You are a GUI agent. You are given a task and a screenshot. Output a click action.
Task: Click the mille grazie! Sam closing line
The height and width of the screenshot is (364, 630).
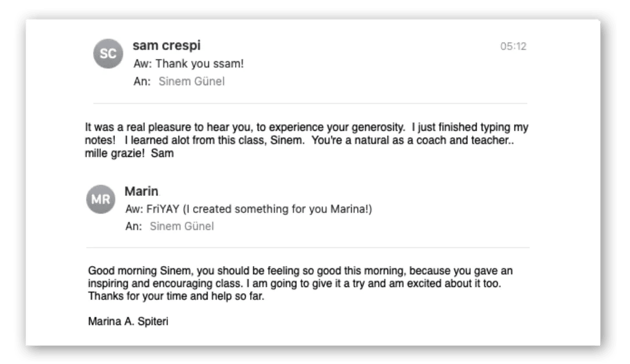tap(129, 153)
